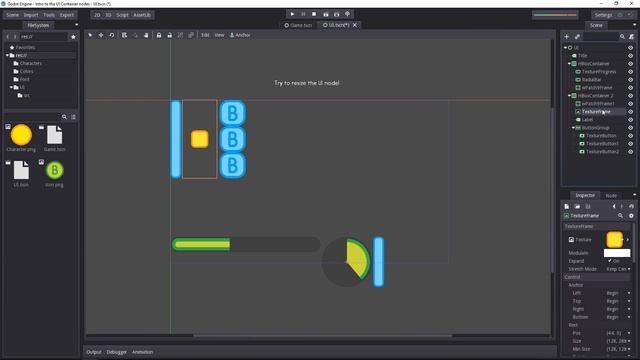Open the Anchor Top dropdown
This screenshot has width=640, height=360.
[x=618, y=301]
